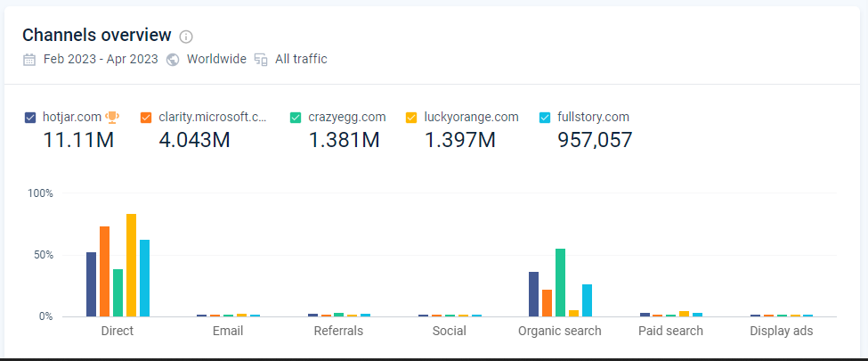868x361 pixels.
Task: Toggle the luckyorange.com checkbox
Action: tap(411, 118)
